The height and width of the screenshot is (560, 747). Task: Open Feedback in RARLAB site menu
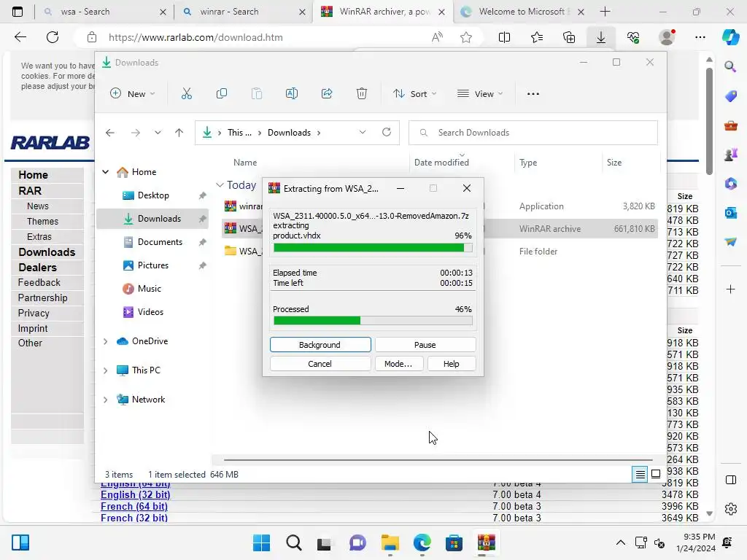pos(39,282)
